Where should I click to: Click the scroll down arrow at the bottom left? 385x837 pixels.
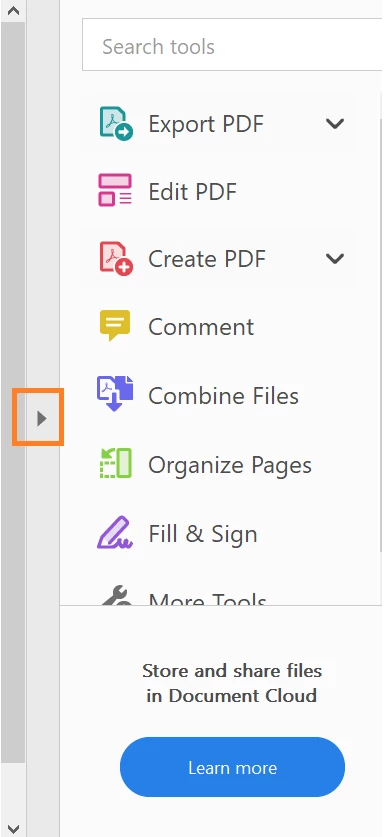(x=13, y=828)
